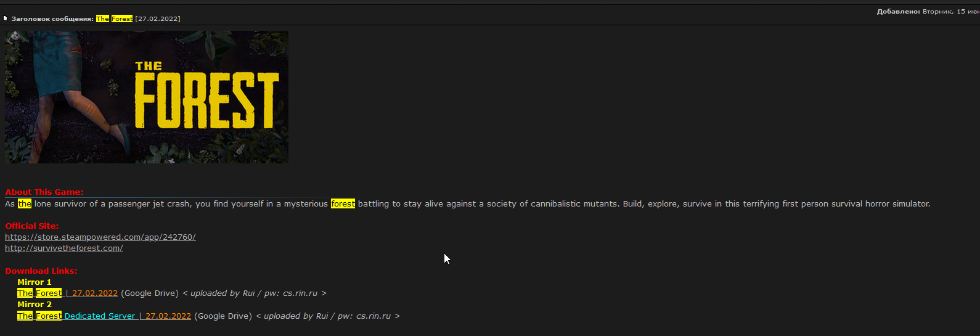Open The Forest banner image
Screen dimensions: 980x336
coord(147,97)
